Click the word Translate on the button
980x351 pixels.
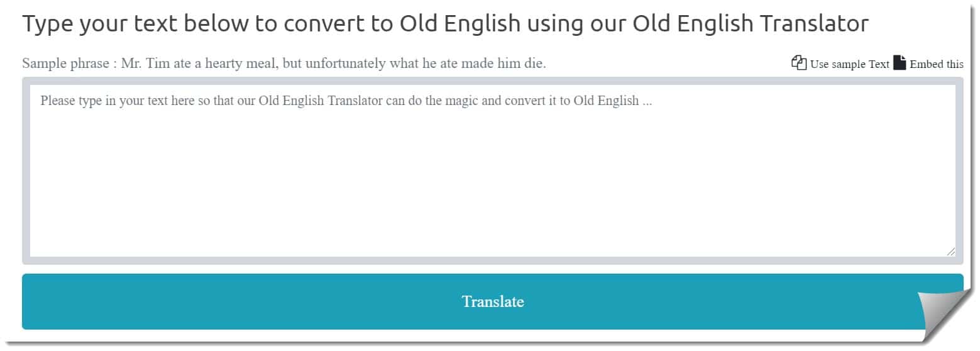point(493,301)
